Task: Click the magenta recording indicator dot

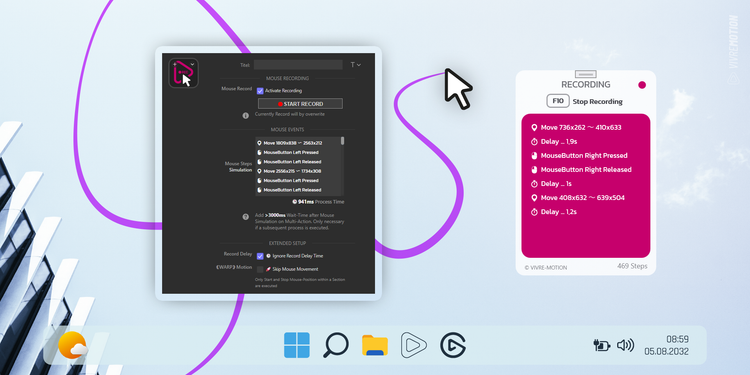Action: pyautogui.click(x=642, y=85)
